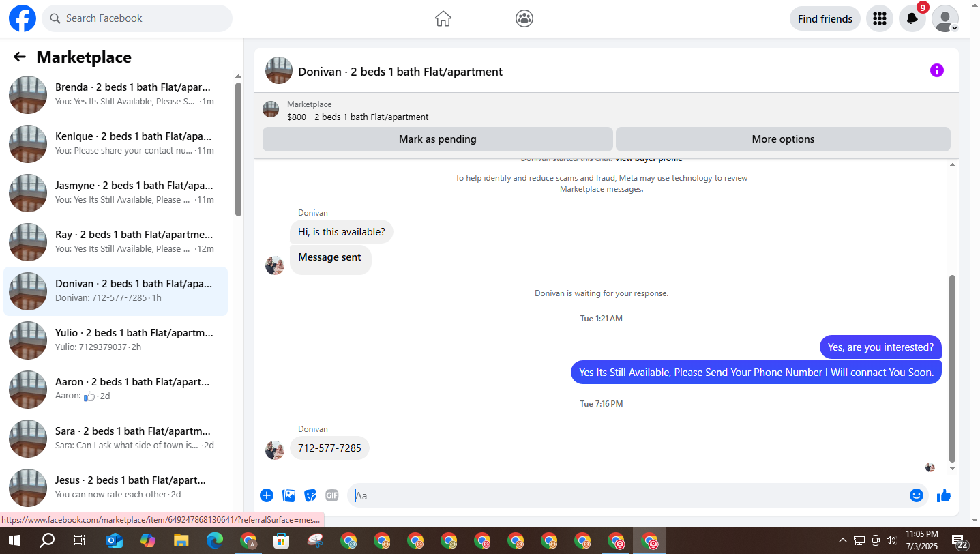Image resolution: width=980 pixels, height=554 pixels.
Task: Open Task View in the taskbar
Action: coord(80,541)
